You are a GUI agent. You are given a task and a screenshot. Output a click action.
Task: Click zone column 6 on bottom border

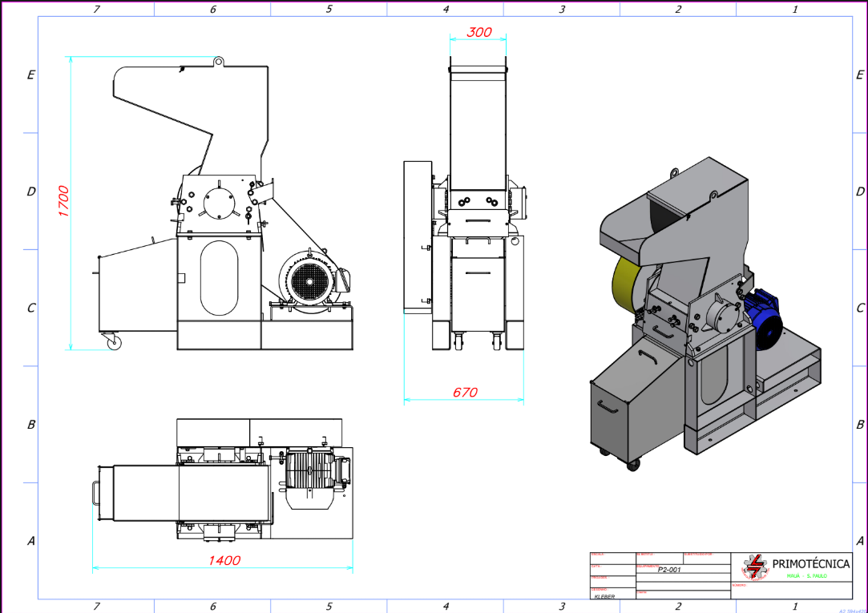[x=212, y=607]
